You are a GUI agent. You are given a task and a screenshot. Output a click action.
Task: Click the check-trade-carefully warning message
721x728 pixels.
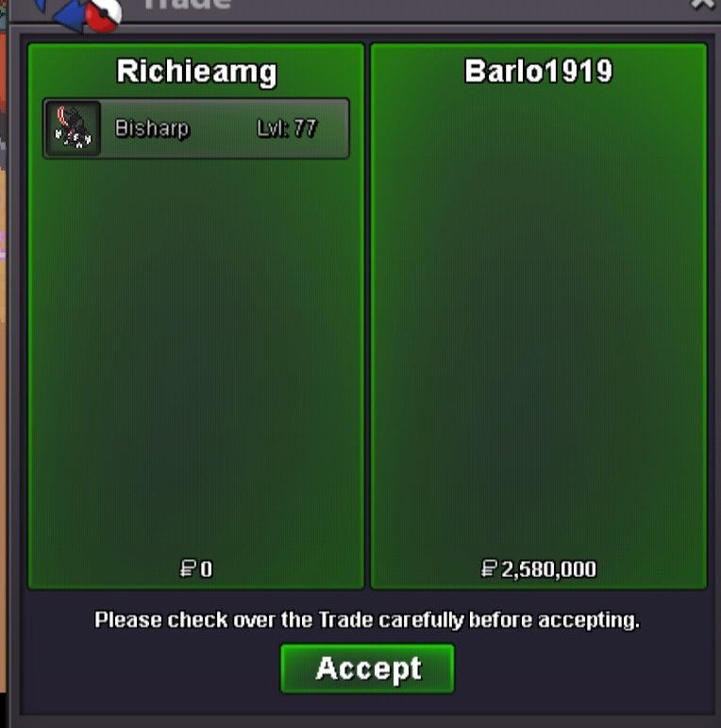367,619
